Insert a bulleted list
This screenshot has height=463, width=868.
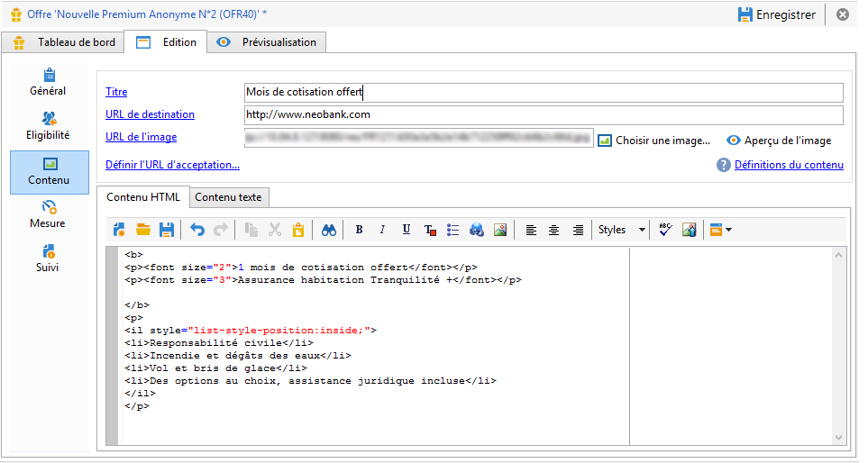pyautogui.click(x=452, y=230)
